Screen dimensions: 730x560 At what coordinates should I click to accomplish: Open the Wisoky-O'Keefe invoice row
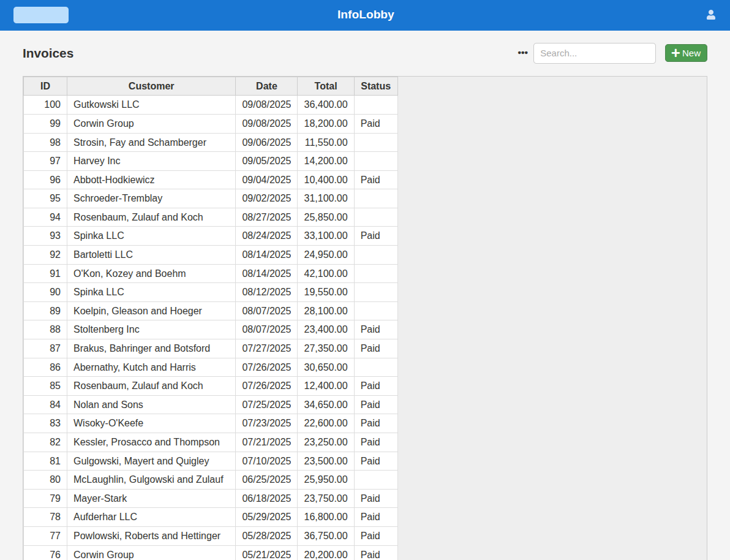click(x=110, y=423)
